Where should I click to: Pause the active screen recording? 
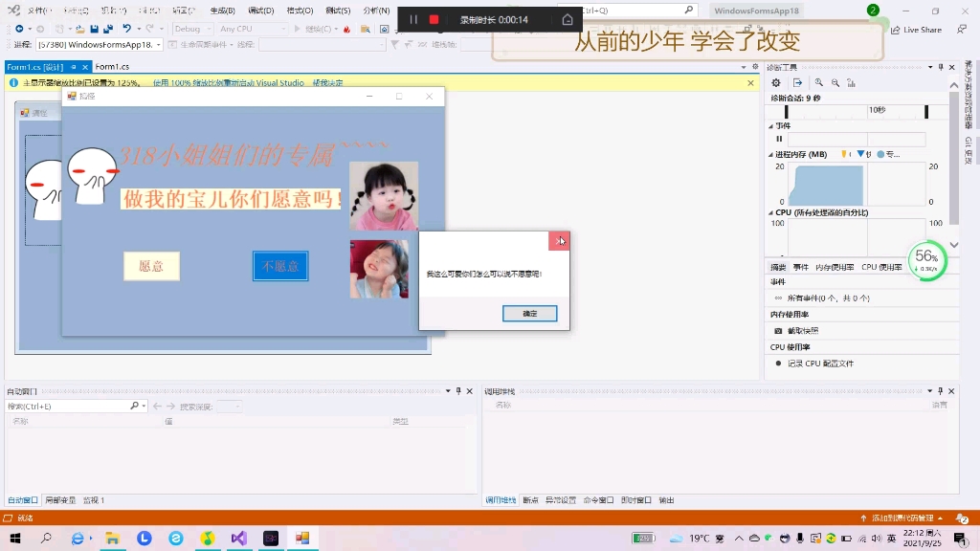click(412, 19)
